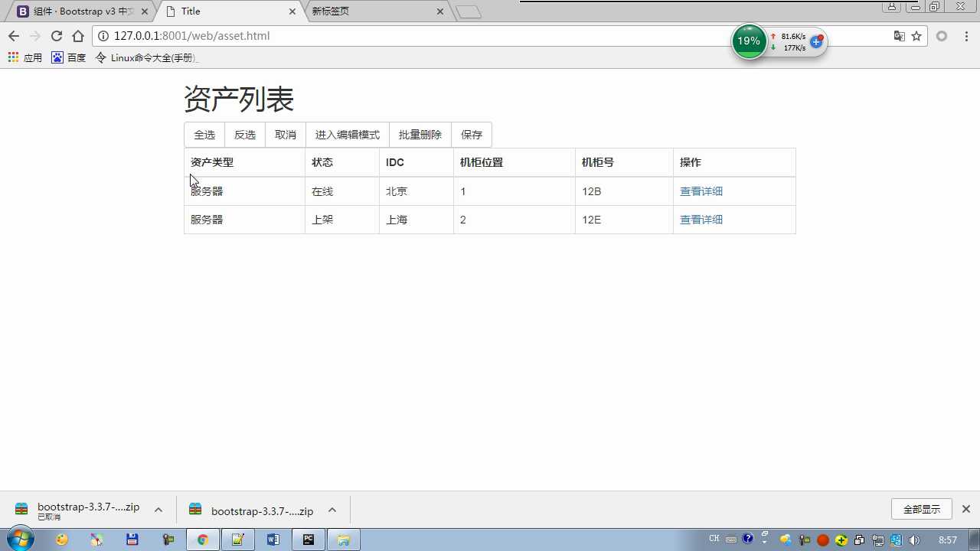Click the network tray icon
This screenshot has height=551, width=980.
(x=878, y=540)
